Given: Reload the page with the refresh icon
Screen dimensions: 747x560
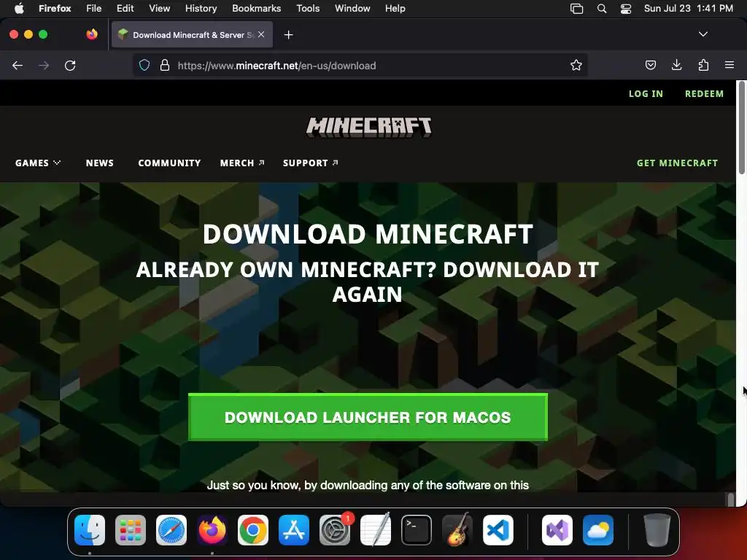Looking at the screenshot, I should (x=70, y=66).
